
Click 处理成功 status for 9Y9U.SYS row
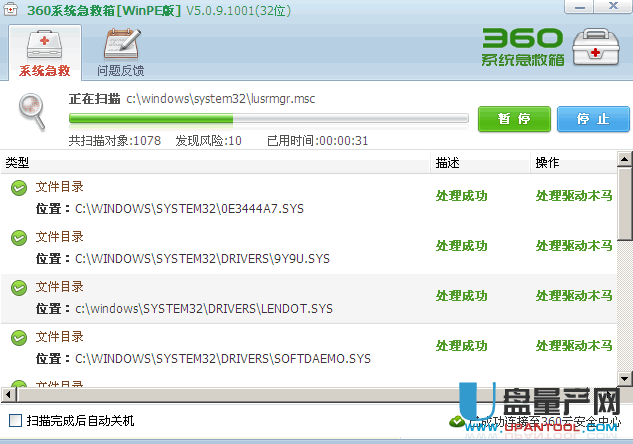click(461, 246)
